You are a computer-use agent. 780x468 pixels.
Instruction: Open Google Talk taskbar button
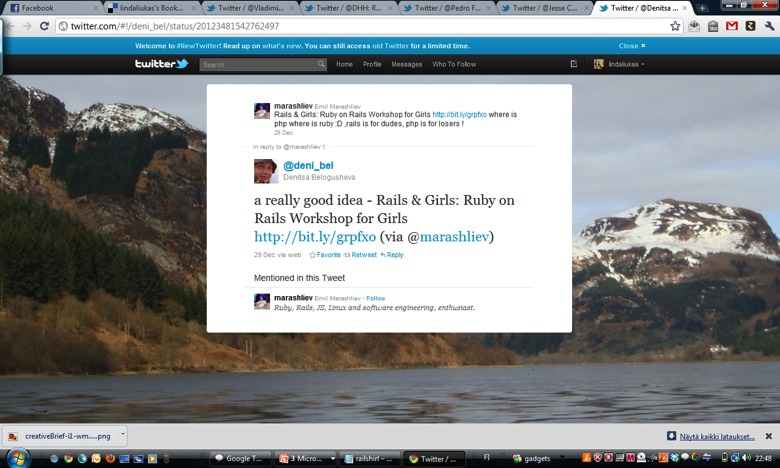tap(241, 459)
